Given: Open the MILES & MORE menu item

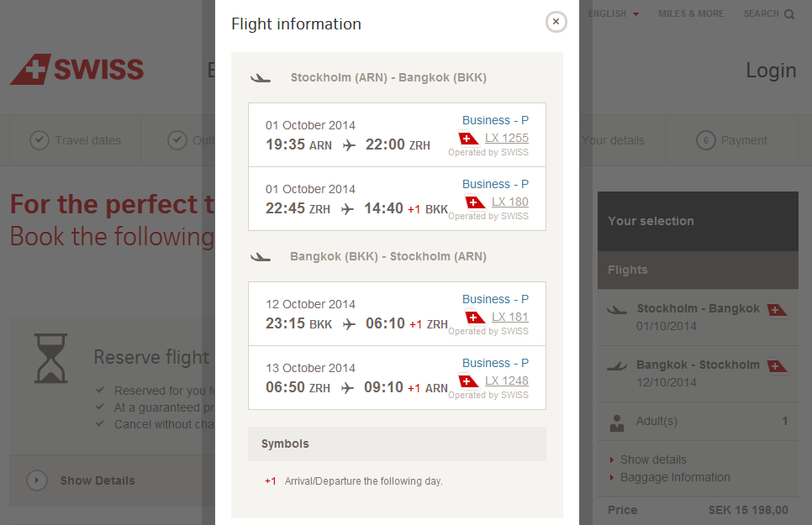Looking at the screenshot, I should pyautogui.click(x=691, y=13).
